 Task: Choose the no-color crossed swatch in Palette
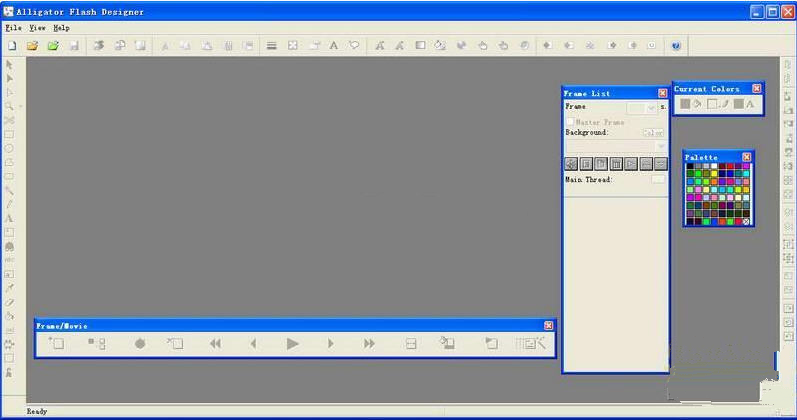(746, 222)
